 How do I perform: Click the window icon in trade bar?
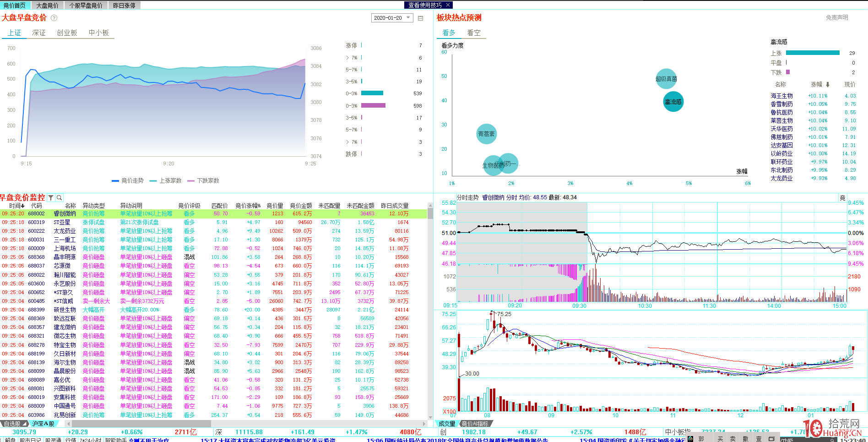coord(771,439)
